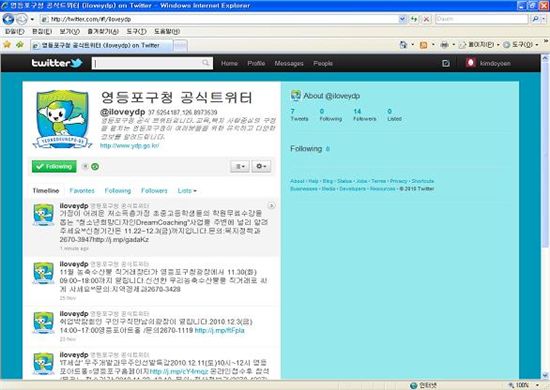The width and height of the screenshot is (550, 390).
Task: Click the IE Home page icon
Action: tap(403, 45)
